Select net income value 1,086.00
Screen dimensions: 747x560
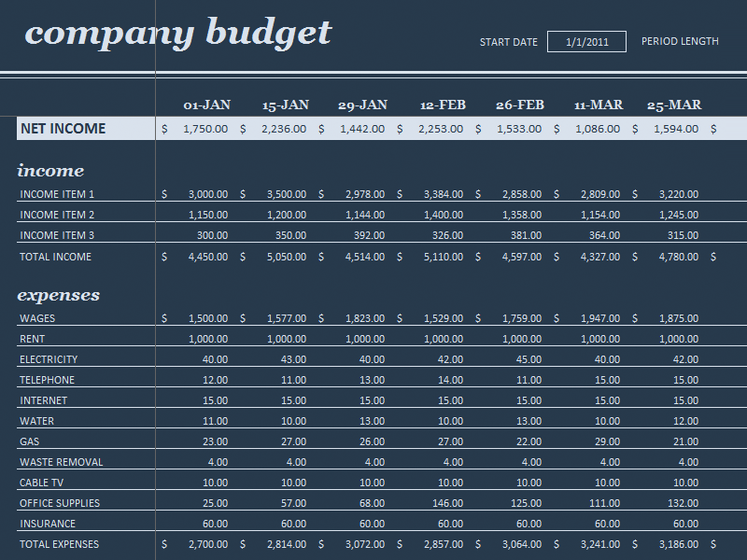tap(598, 129)
